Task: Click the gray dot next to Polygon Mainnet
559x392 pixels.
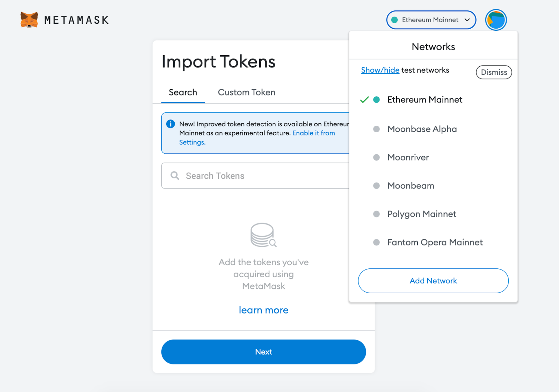Action: (377, 214)
